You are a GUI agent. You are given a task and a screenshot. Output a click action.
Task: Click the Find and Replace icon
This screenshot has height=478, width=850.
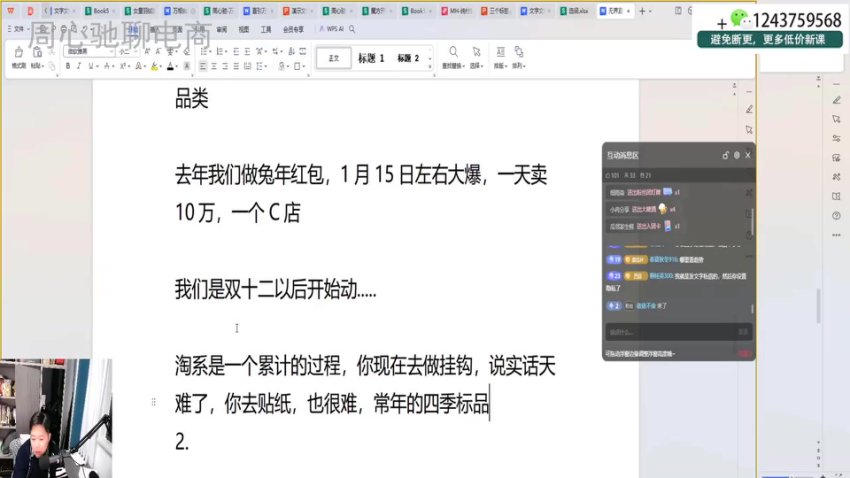tap(453, 54)
